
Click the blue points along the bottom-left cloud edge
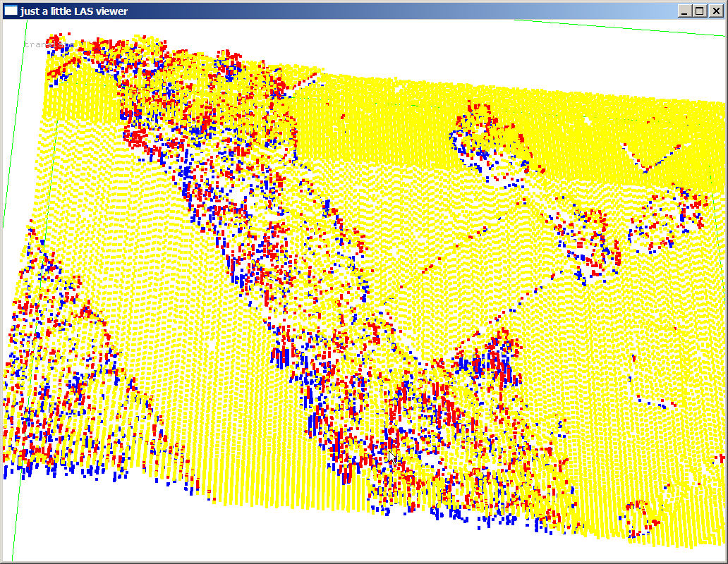[x=85, y=469]
